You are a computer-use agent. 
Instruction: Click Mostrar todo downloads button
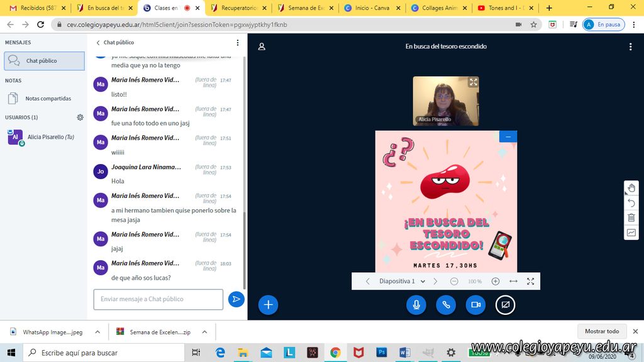[x=602, y=331]
